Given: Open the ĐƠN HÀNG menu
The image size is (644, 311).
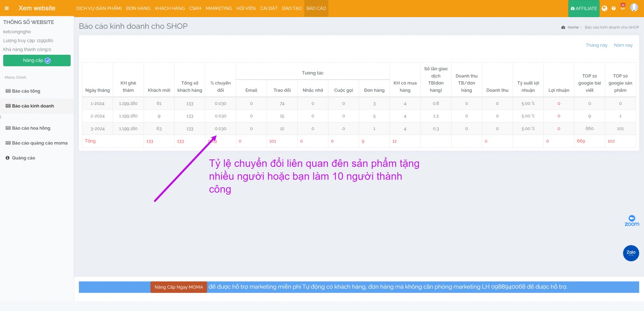Looking at the screenshot, I should click(138, 8).
